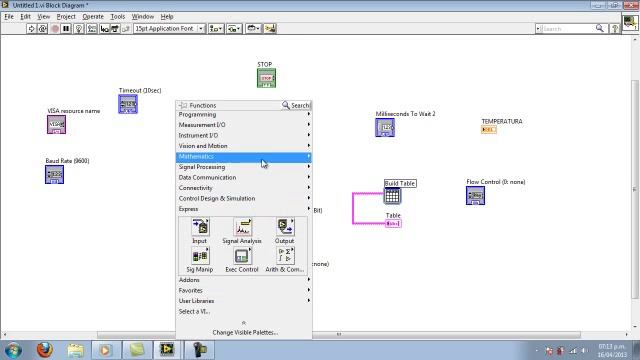Select Table indicator terminal
This screenshot has height=360, width=640.
[393, 224]
